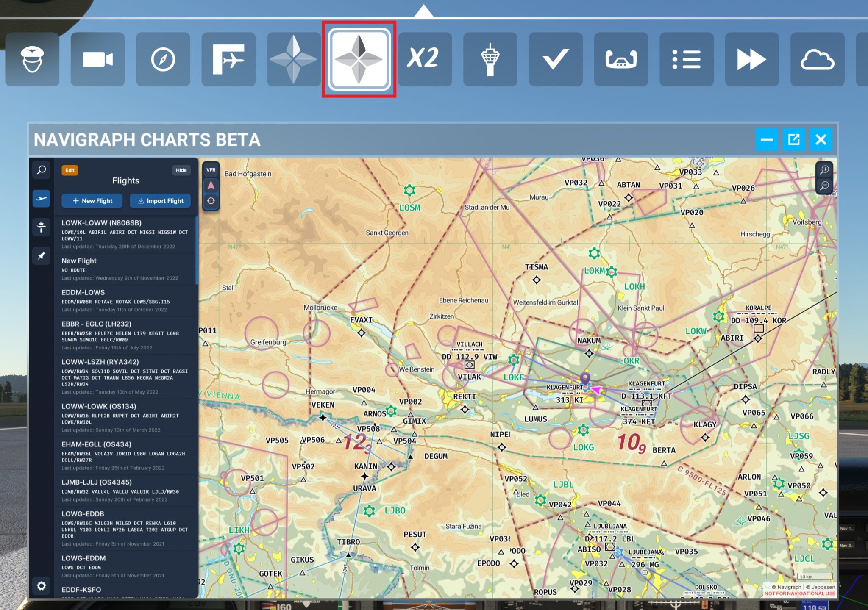The width and height of the screenshot is (868, 610).
Task: Toggle the VFR map mode button
Action: coord(211,170)
